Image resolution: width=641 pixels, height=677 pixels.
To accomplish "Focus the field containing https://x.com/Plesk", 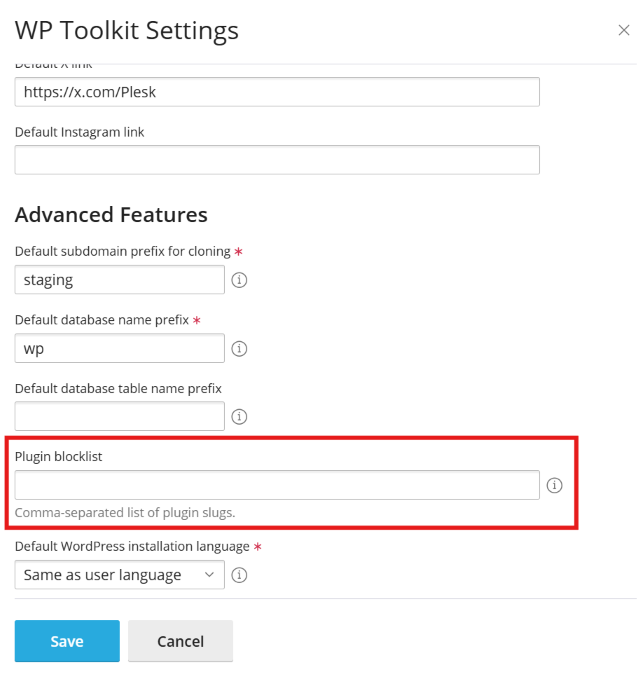I will point(277,92).
